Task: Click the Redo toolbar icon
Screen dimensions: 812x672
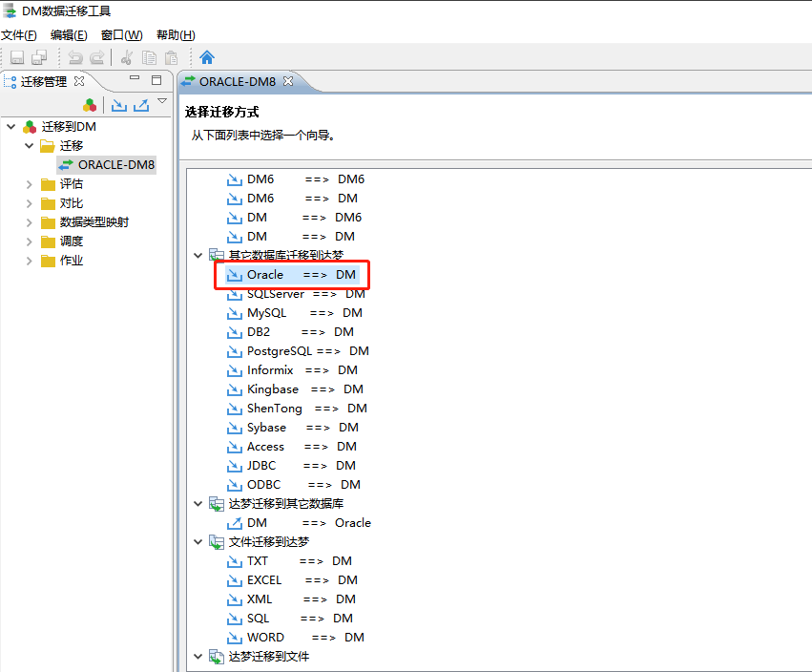Action: (x=97, y=57)
